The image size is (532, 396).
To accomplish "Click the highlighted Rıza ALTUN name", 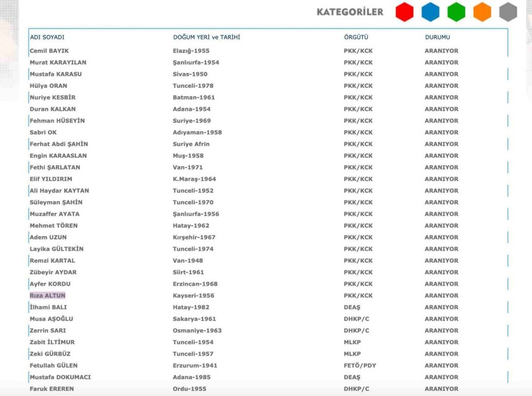I will [48, 296].
